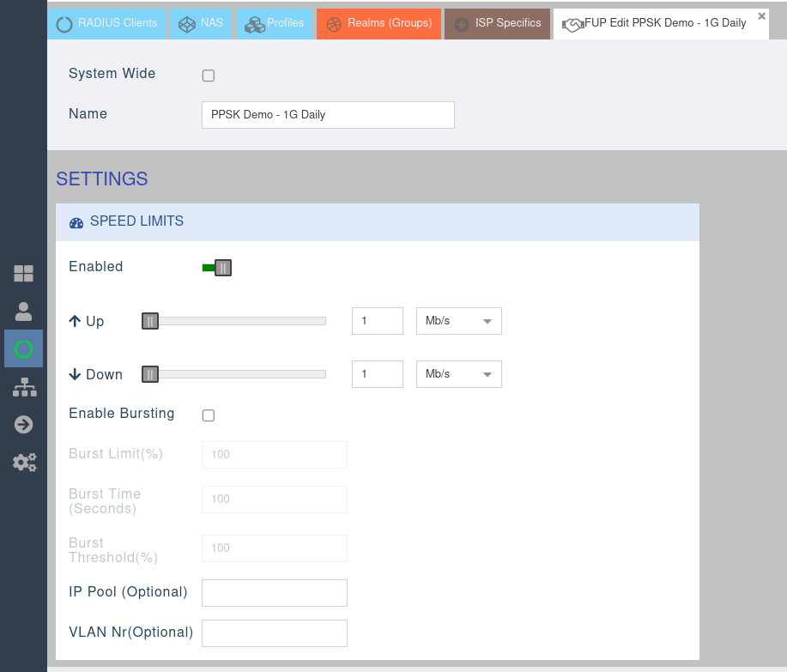This screenshot has width=787, height=672.
Task: Tick the Enable Bursting checkbox
Action: (208, 415)
